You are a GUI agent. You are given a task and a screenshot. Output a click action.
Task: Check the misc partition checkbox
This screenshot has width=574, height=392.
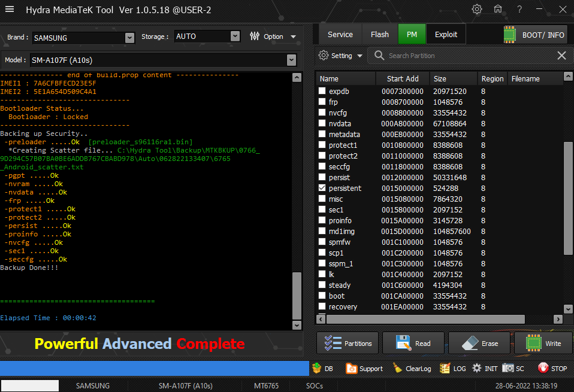(x=322, y=199)
